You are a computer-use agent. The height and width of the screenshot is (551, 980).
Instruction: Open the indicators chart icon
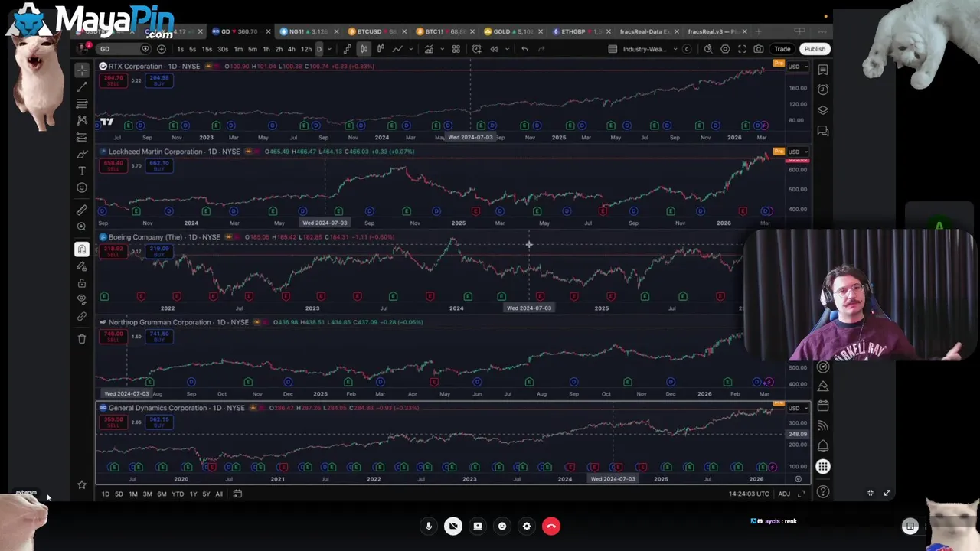pyautogui.click(x=429, y=49)
